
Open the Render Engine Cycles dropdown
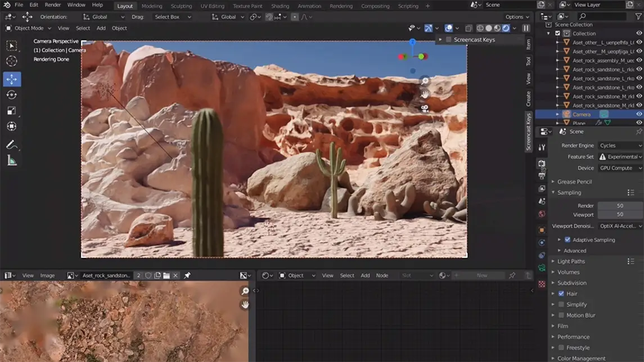tap(620, 146)
